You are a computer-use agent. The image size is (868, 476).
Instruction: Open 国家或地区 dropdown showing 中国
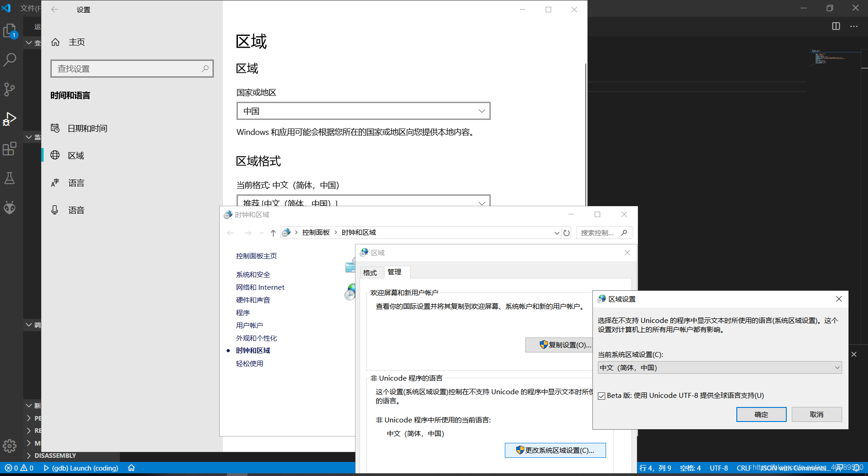pos(364,111)
